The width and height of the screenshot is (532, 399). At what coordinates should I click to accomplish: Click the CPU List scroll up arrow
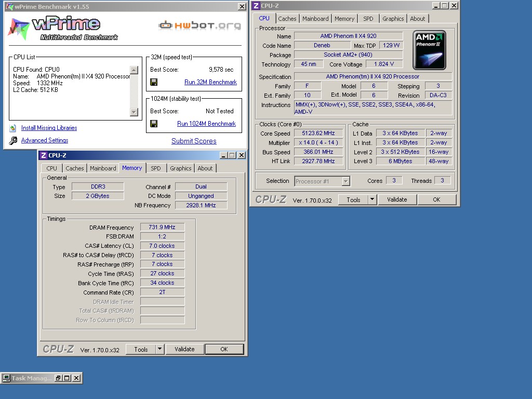pyautogui.click(x=134, y=70)
